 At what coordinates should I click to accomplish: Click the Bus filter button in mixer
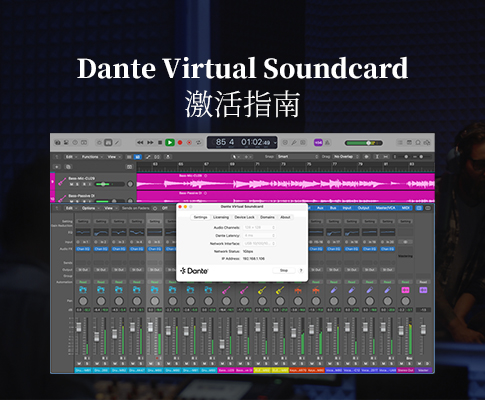point(333,208)
